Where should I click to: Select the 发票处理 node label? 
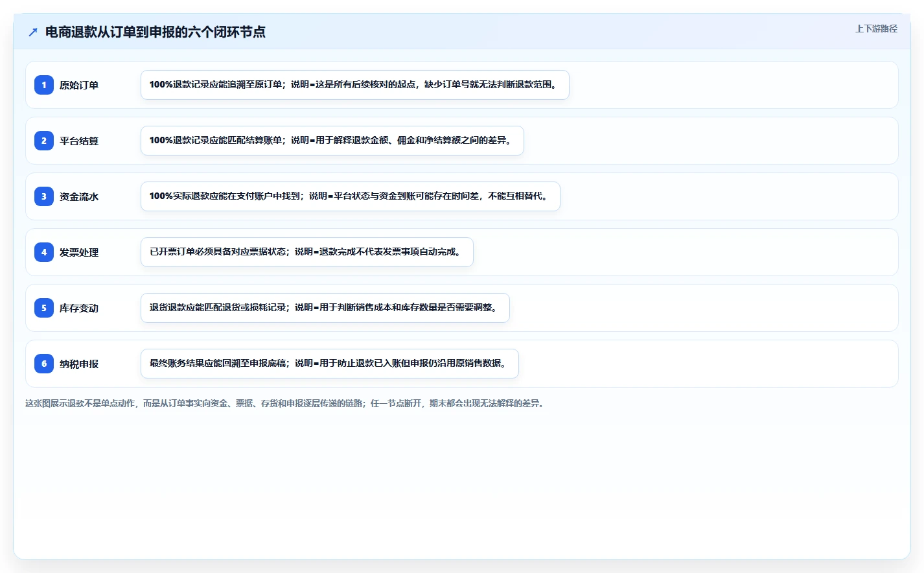pyautogui.click(x=79, y=252)
